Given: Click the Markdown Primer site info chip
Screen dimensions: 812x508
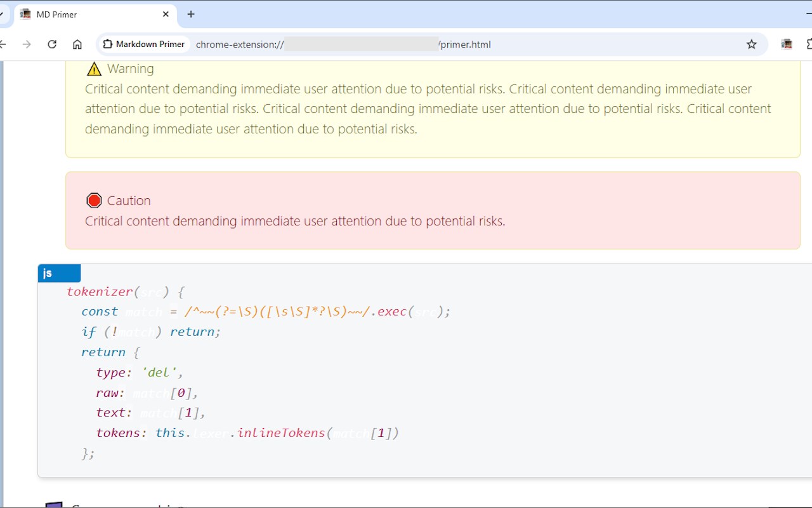Looking at the screenshot, I should (x=144, y=44).
